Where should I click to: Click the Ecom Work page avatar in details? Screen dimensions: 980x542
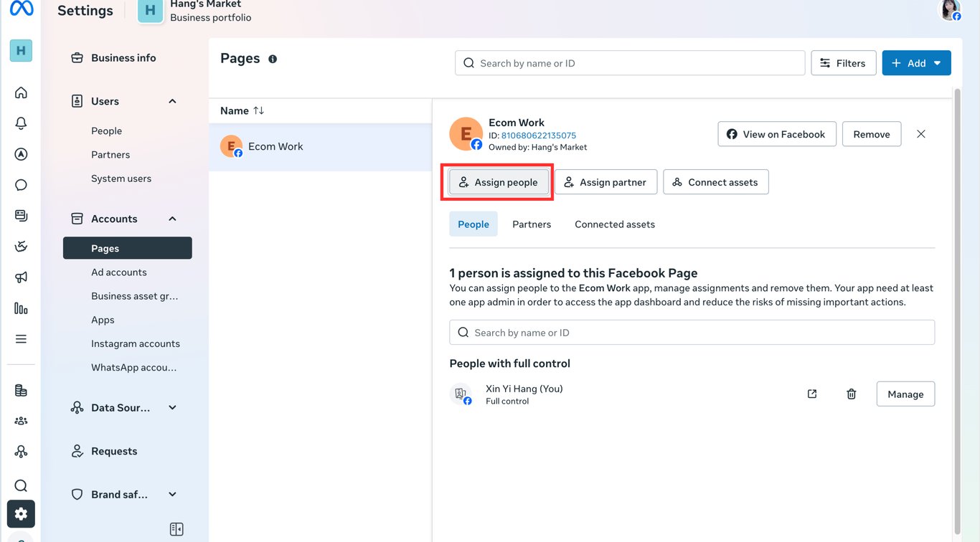pyautogui.click(x=466, y=134)
